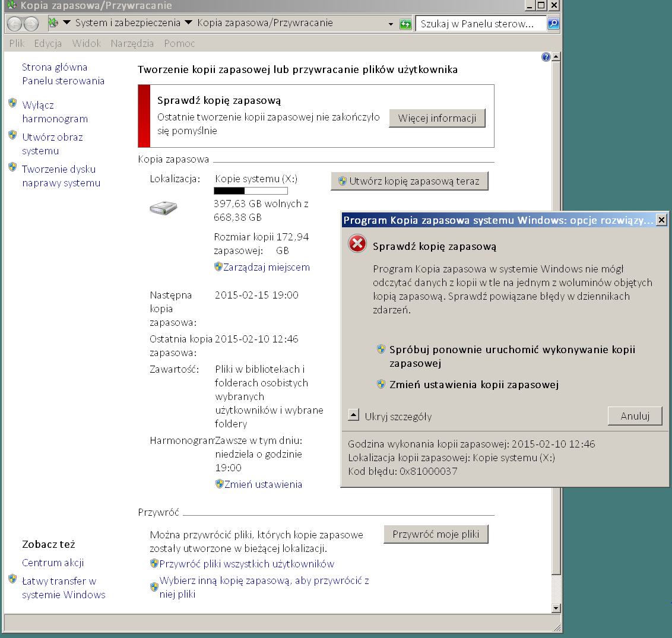The image size is (672, 638).
Task: Click the Zarządzaj miejscem link
Action: [x=267, y=268]
